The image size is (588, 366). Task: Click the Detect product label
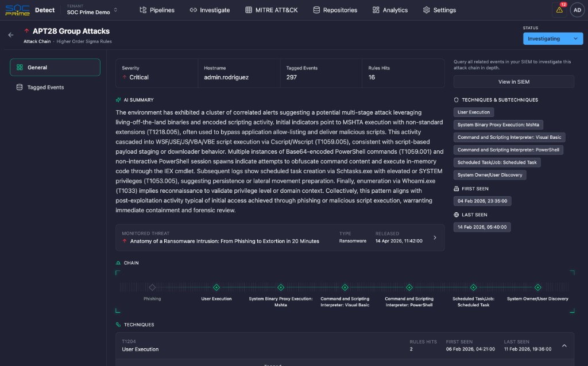(45, 10)
